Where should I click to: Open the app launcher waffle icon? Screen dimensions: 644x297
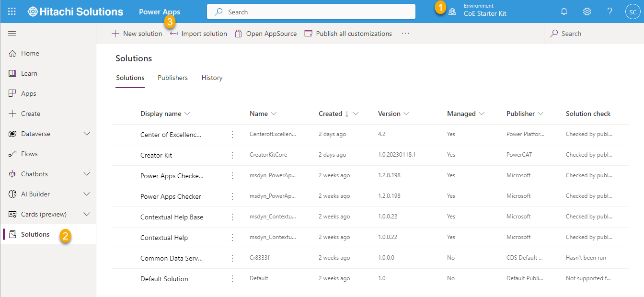tap(12, 11)
